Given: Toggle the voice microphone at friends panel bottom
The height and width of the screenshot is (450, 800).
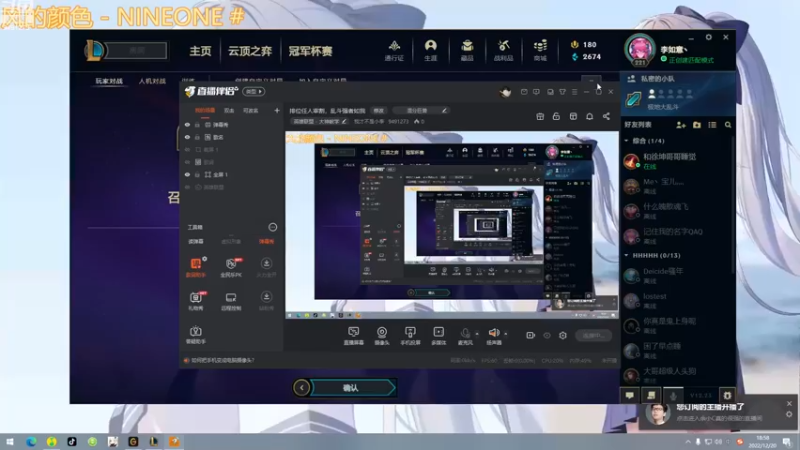Looking at the screenshot, I should pyautogui.click(x=673, y=395).
